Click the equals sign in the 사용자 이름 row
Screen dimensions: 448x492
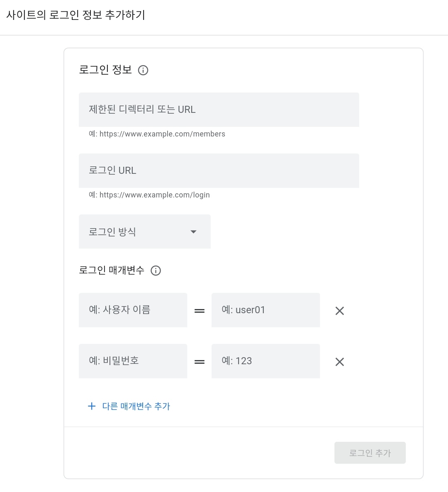200,311
